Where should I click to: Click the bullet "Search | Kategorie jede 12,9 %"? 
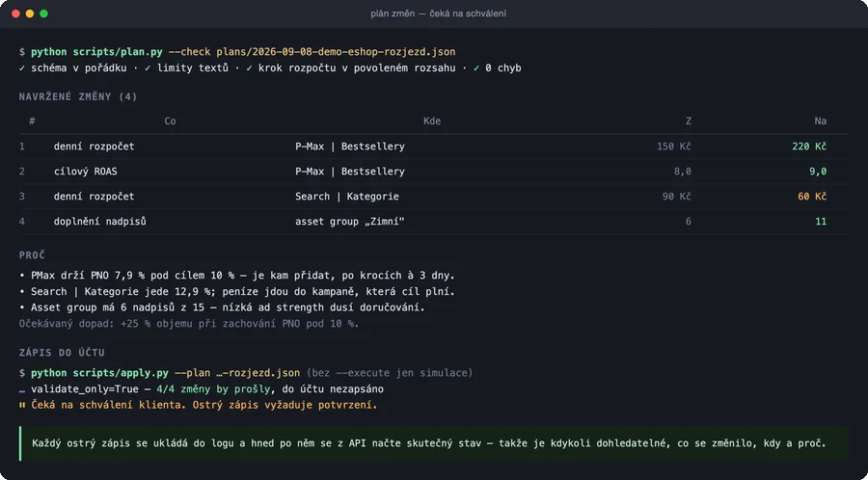[x=237, y=291]
